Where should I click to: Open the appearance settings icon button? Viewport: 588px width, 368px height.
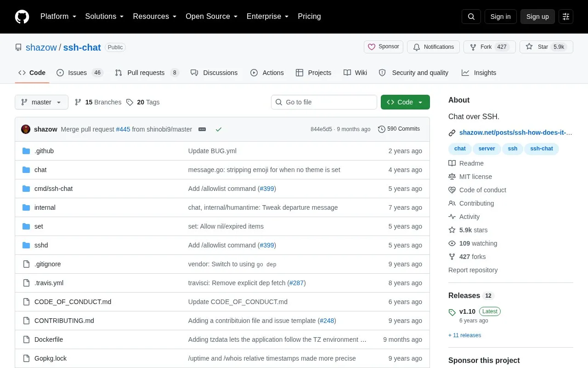point(566,17)
